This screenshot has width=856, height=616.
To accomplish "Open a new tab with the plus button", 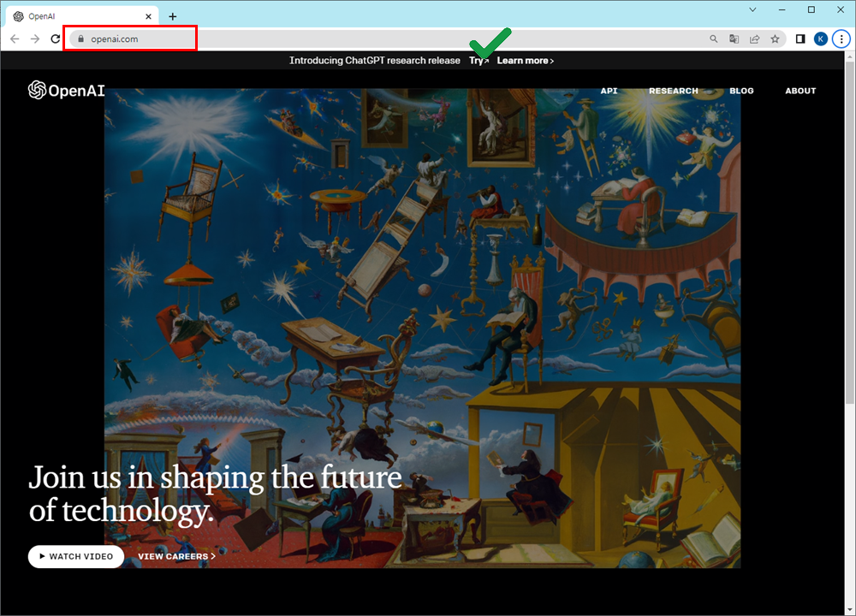I will (173, 16).
